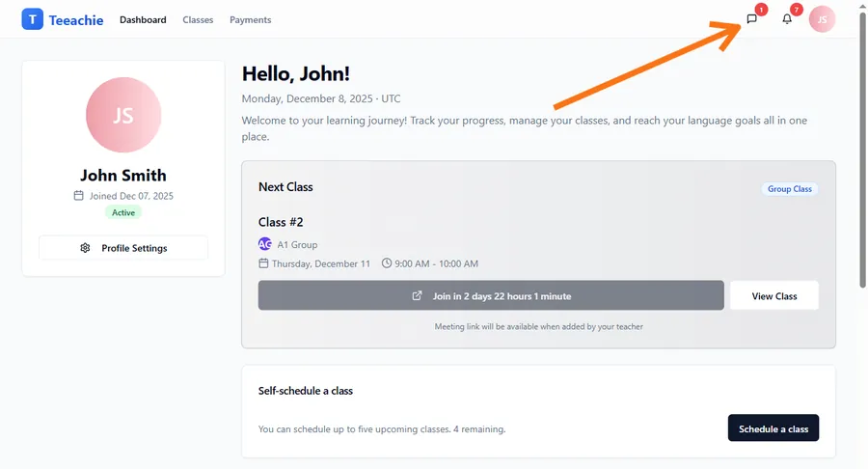This screenshot has height=469, width=868.
Task: Open the JS user account menu
Action: click(822, 19)
